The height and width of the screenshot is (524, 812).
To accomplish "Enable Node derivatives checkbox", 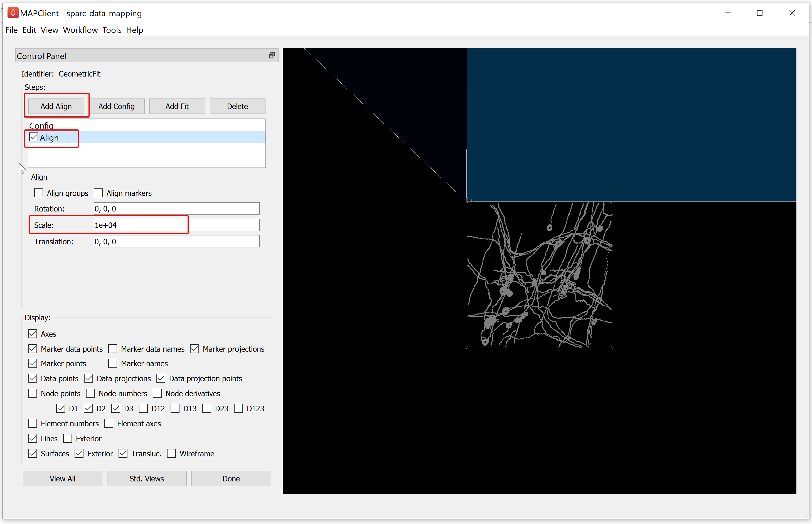I will point(157,393).
